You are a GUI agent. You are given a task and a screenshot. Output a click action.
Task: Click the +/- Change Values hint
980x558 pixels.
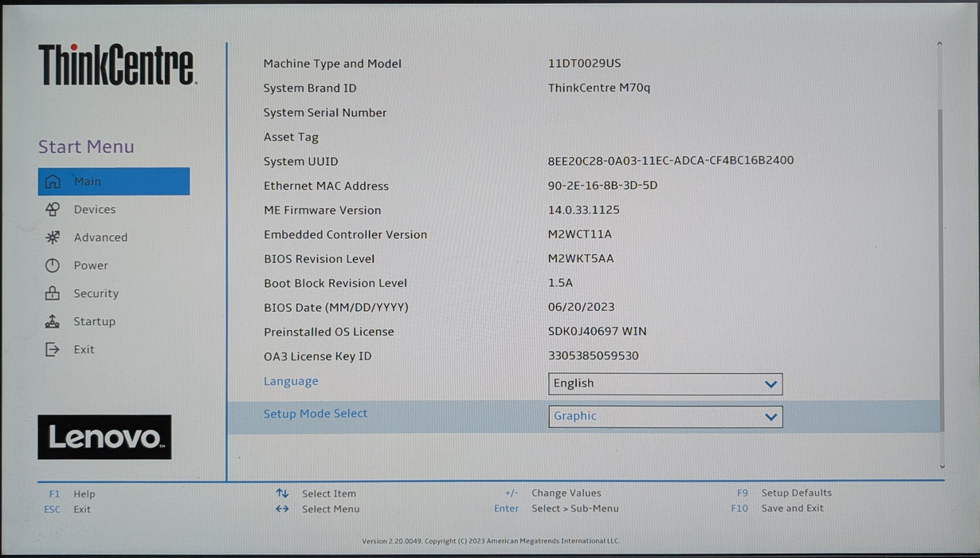point(553,493)
